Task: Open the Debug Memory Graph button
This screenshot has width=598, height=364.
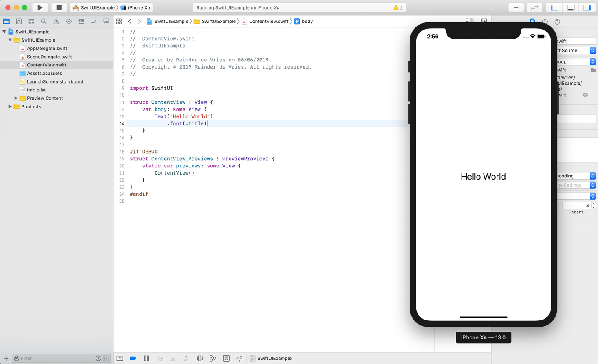Action: point(213,358)
